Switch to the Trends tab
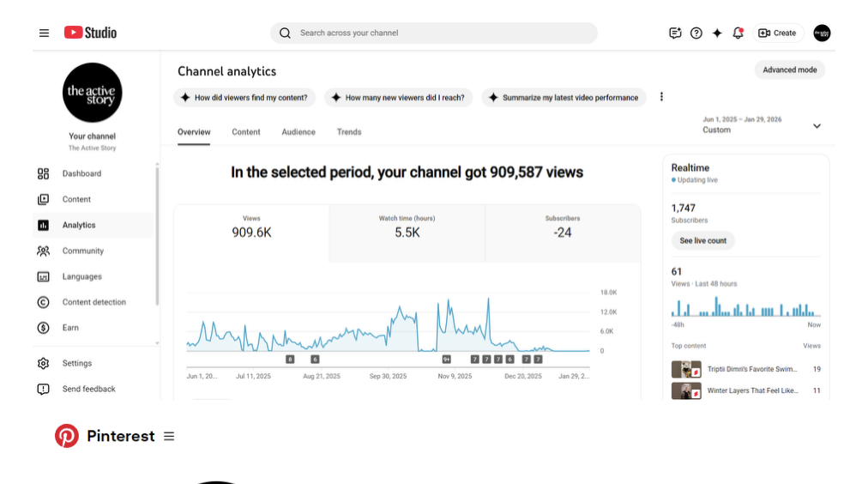 coord(349,132)
